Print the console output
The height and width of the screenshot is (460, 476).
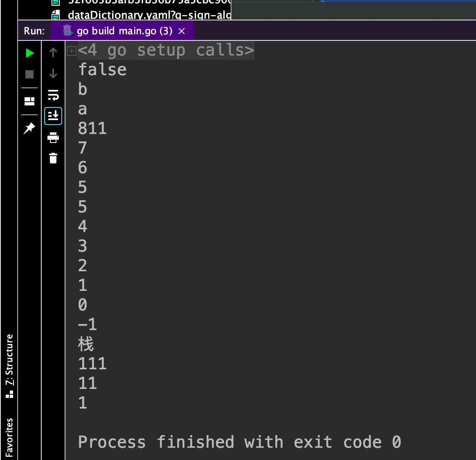(53, 137)
